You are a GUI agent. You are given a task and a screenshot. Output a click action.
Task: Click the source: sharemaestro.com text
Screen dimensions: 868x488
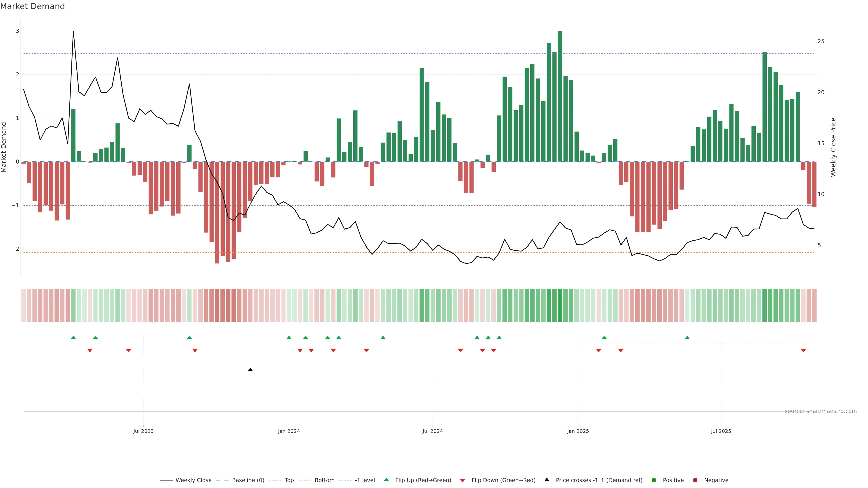(x=821, y=411)
